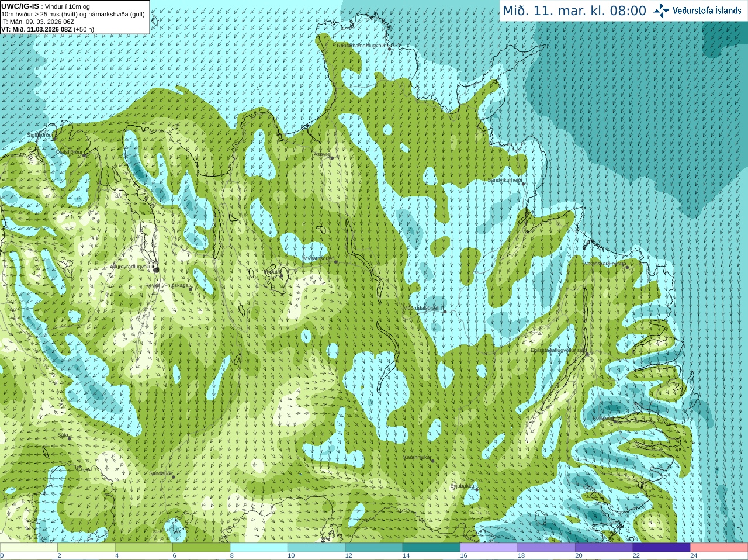
Task: Select the 14–16 m/s dark teal swatch
Action: click(431, 548)
